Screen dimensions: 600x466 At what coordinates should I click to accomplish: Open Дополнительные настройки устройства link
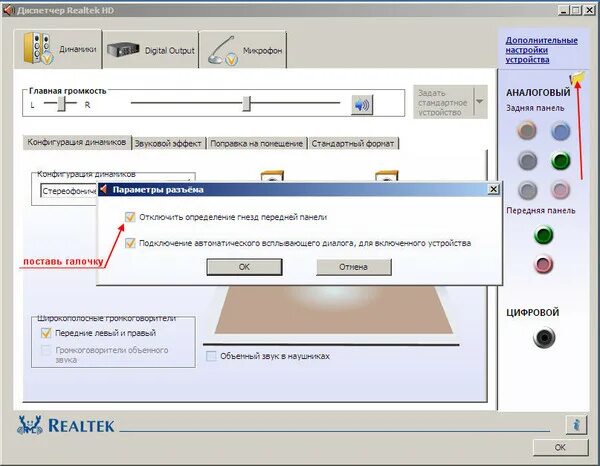(x=541, y=50)
